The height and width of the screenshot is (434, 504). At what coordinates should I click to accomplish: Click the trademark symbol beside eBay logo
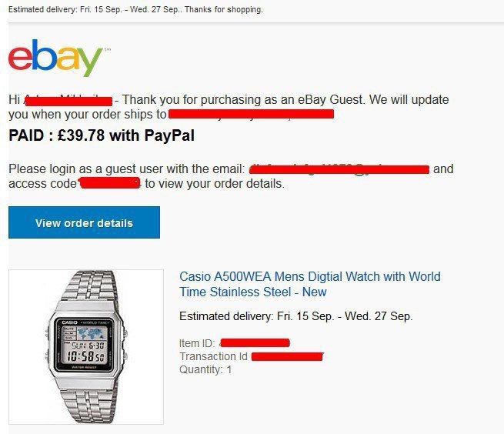pos(108,49)
